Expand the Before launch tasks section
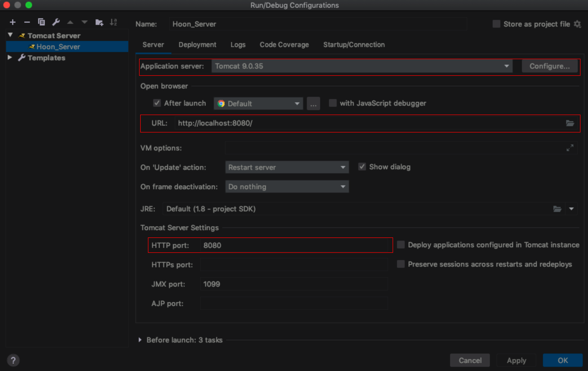 click(x=140, y=340)
